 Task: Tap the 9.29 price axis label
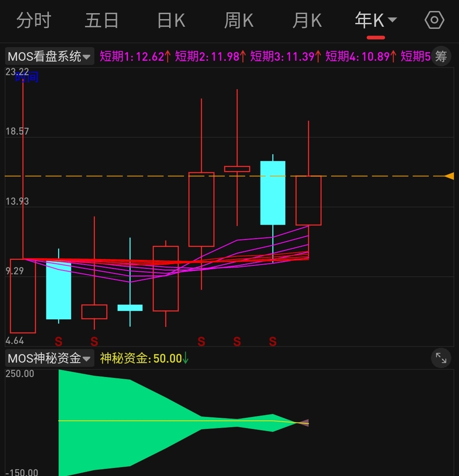[x=14, y=271]
